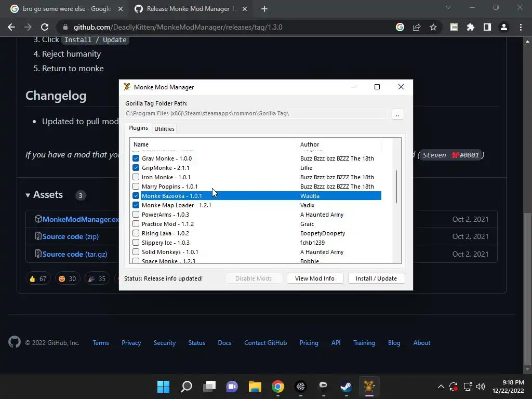Open Chrome three-dot menu
Image resolution: width=532 pixels, height=399 pixels.
click(521, 27)
